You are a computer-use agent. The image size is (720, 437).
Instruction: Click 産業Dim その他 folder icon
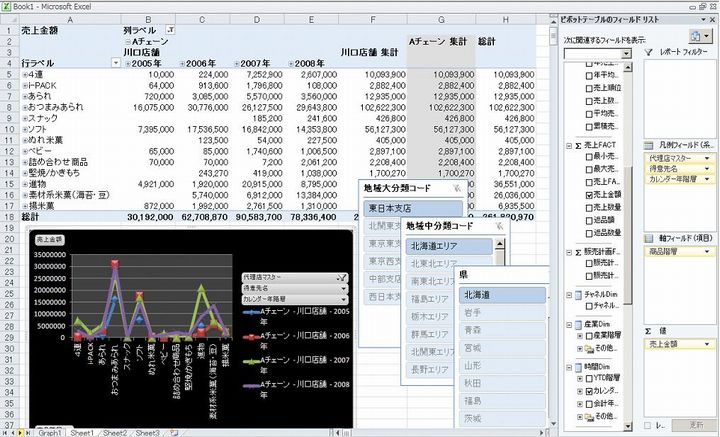tap(589, 348)
